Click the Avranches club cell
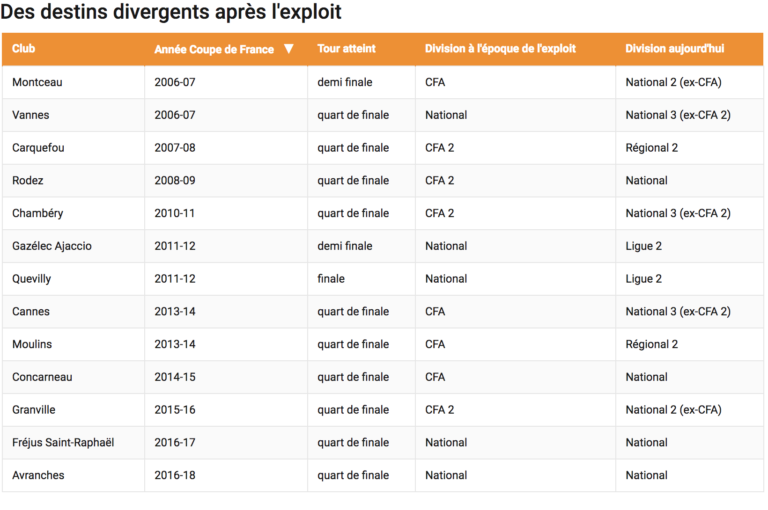768x510 pixels. [38, 475]
